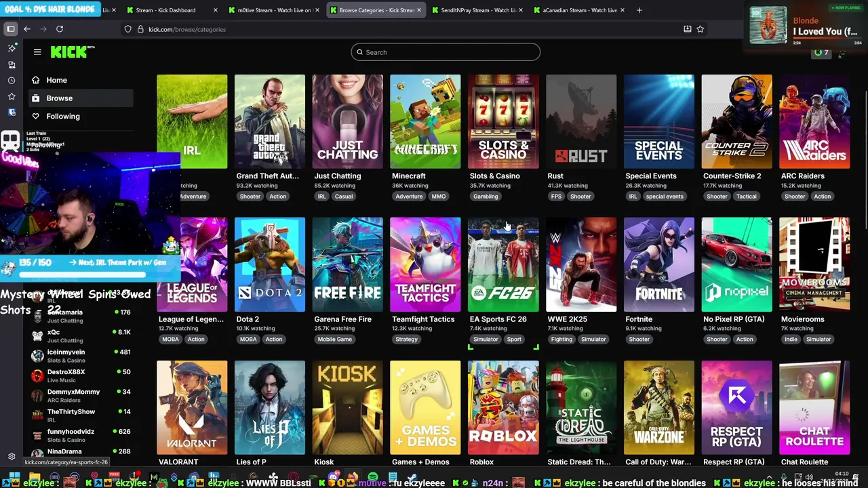Open the Grand Theft Auto V cover
This screenshot has width=868, height=488.
[270, 121]
